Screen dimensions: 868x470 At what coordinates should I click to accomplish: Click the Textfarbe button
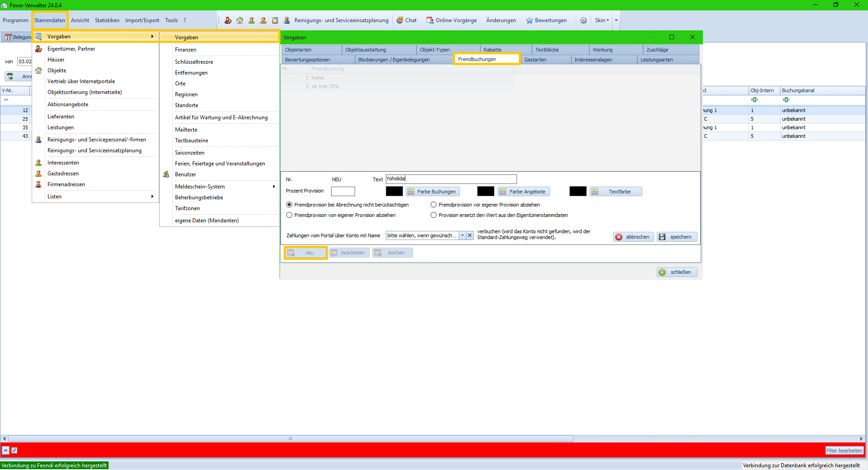[616, 192]
